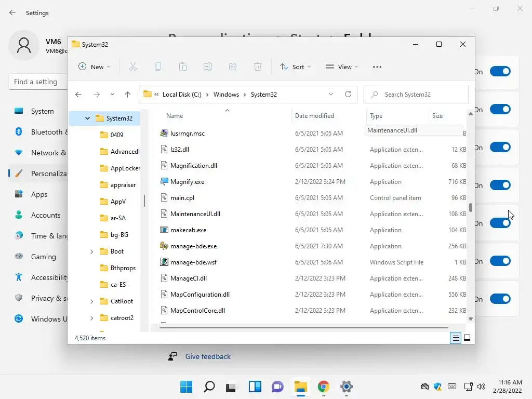This screenshot has width=532, height=399.
Task: Expand the CatRoot folder in tree
Action: coord(91,301)
